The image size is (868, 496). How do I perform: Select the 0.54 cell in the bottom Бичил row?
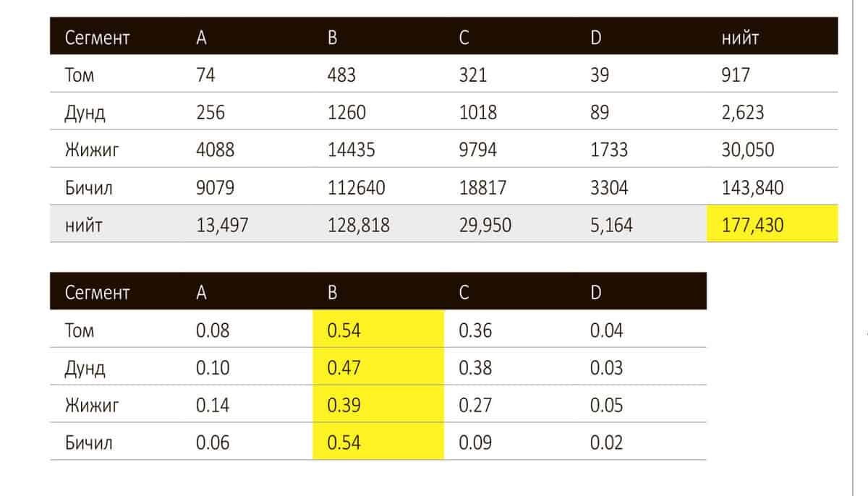pos(344,442)
